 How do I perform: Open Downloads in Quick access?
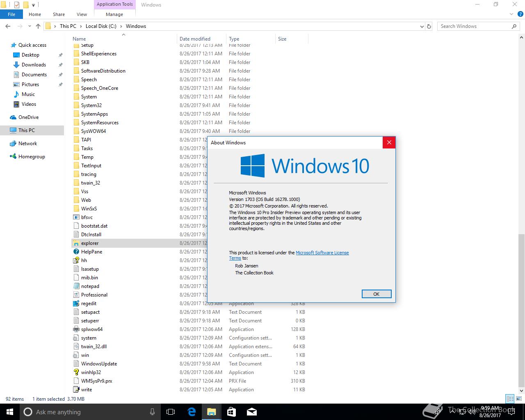34,65
